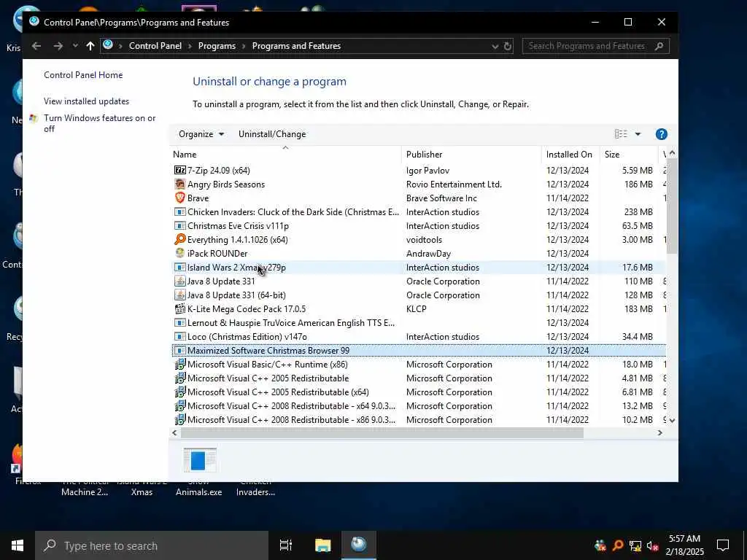Click the shield icon beside Windows features
The height and width of the screenshot is (560, 747).
click(x=34, y=118)
